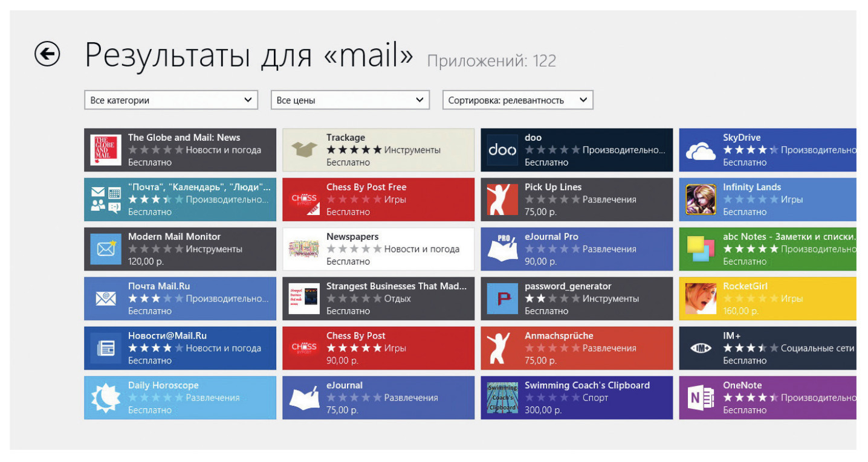
Task: Open the 'Новости@Mail.Ru' app title
Action: [x=167, y=336]
